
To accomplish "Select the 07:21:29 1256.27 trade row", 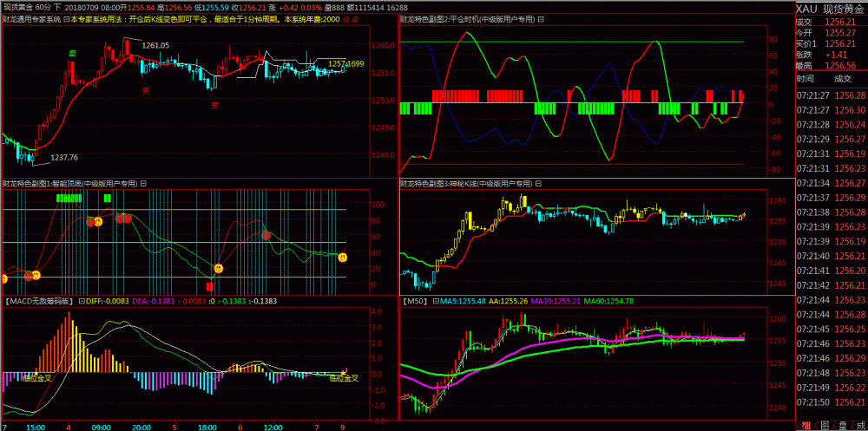I will click(x=831, y=139).
